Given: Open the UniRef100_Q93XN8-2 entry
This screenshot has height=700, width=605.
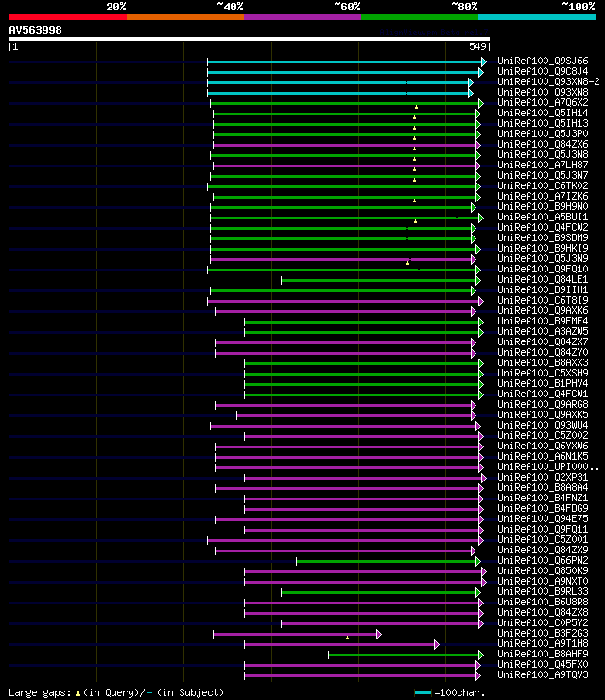Looking at the screenshot, I should [x=549, y=81].
